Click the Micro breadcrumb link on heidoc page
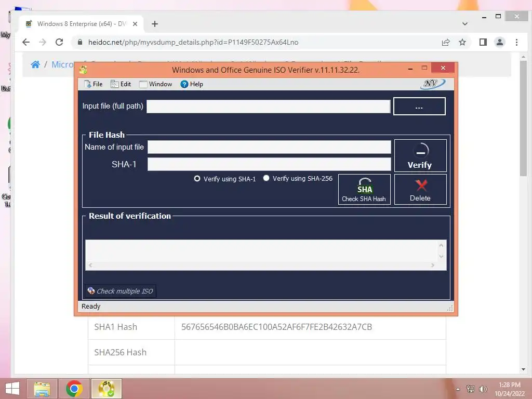The width and height of the screenshot is (532, 399). pyautogui.click(x=62, y=64)
